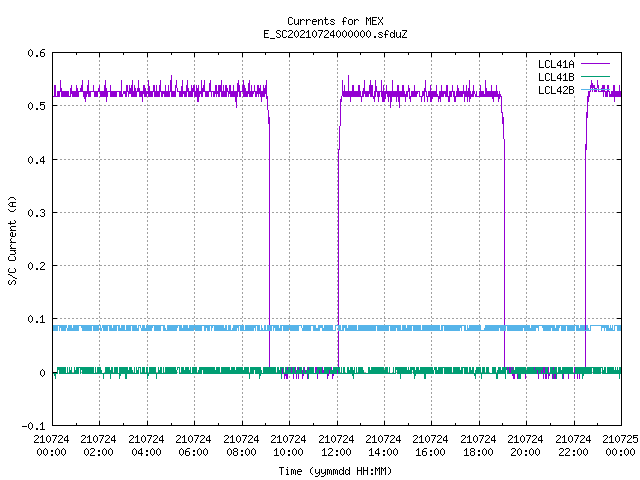Click the 0.6 y-axis tick label
Image resolution: width=640 pixels, height=480 pixels.
point(36,53)
